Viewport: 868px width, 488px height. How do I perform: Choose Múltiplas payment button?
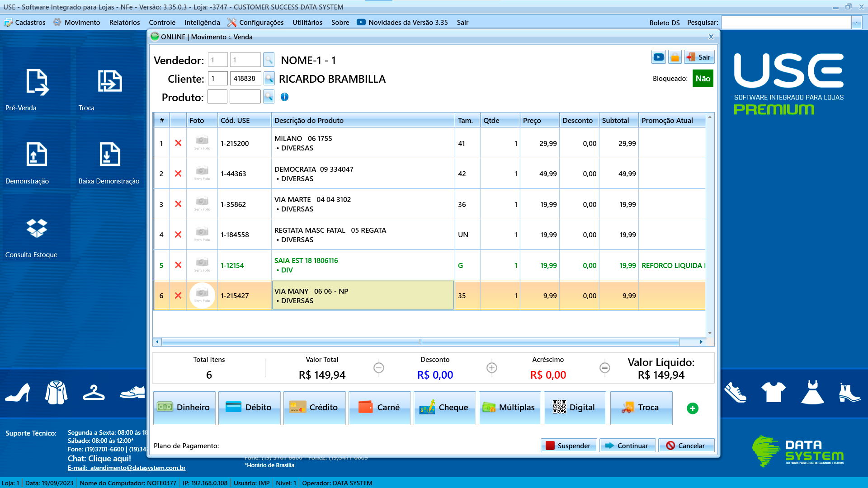[510, 408]
